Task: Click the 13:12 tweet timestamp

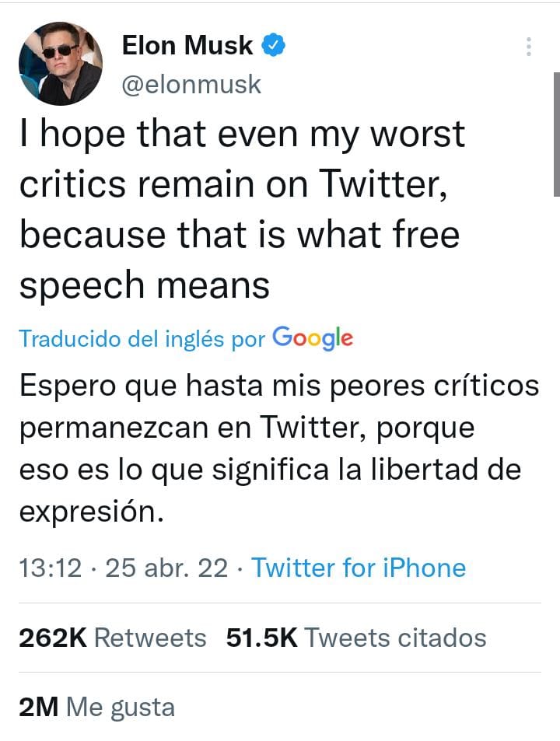Action: click(50, 568)
